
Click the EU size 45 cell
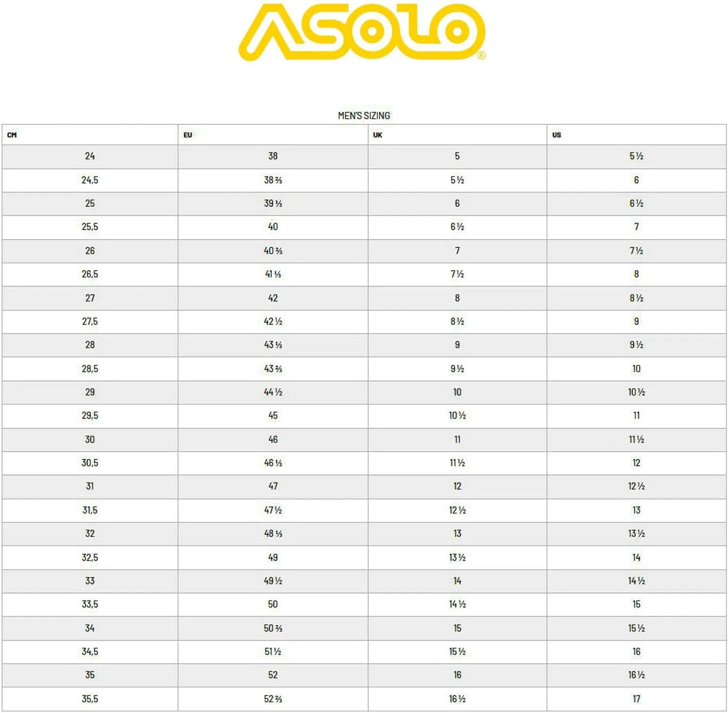pyautogui.click(x=273, y=415)
